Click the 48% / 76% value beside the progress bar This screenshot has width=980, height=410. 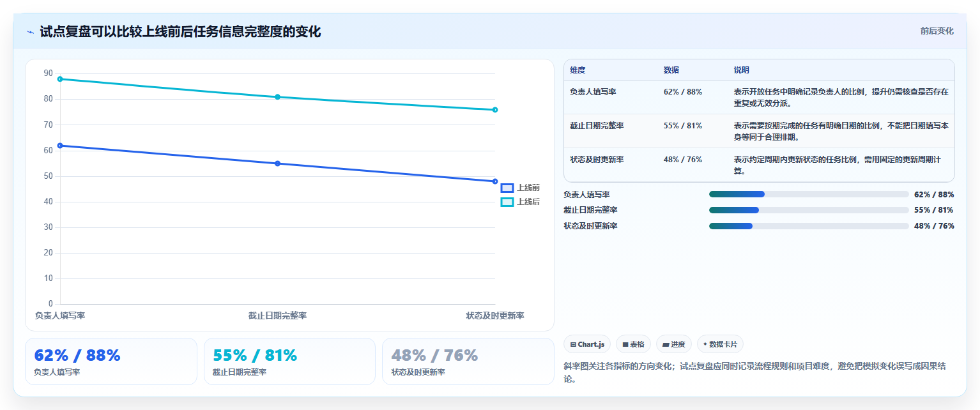(934, 226)
